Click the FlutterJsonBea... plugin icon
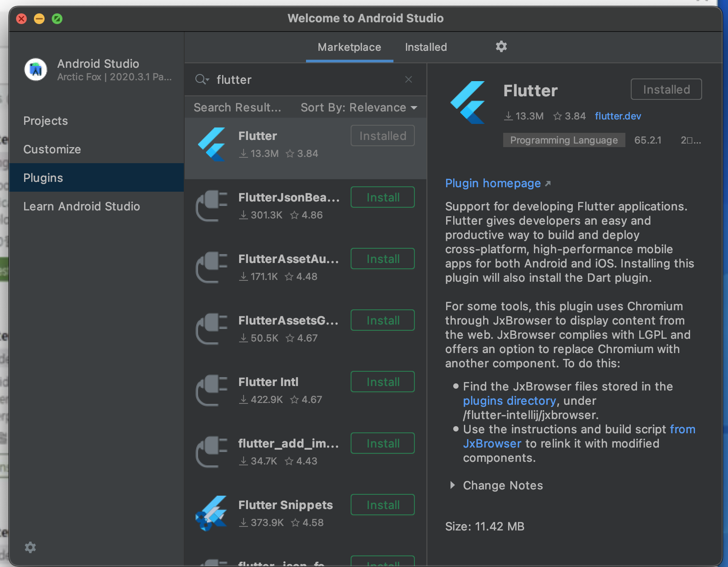 pos(212,205)
